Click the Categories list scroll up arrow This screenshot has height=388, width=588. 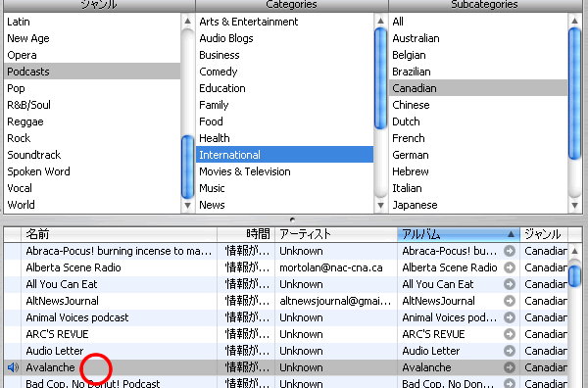tap(380, 21)
